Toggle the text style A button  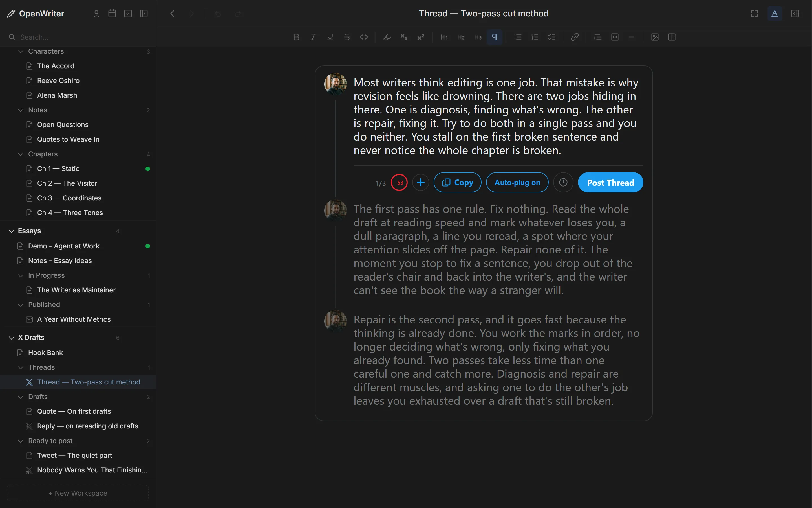pos(775,14)
